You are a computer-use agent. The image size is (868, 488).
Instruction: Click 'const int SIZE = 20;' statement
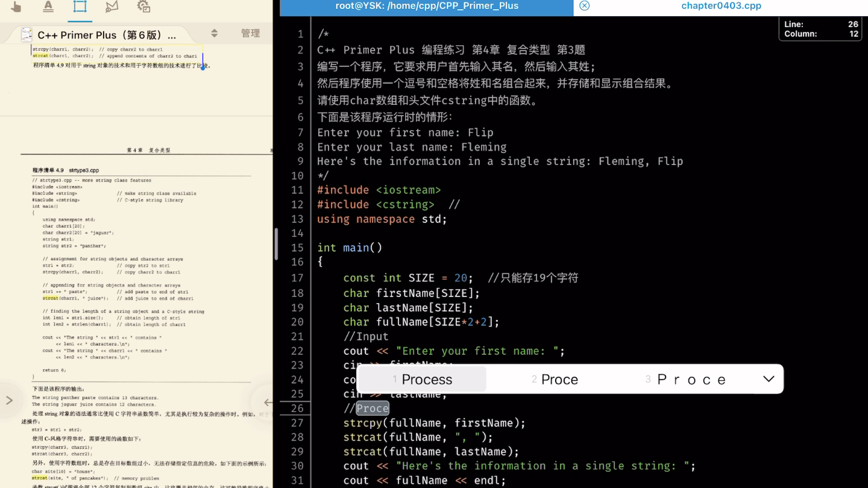click(408, 278)
